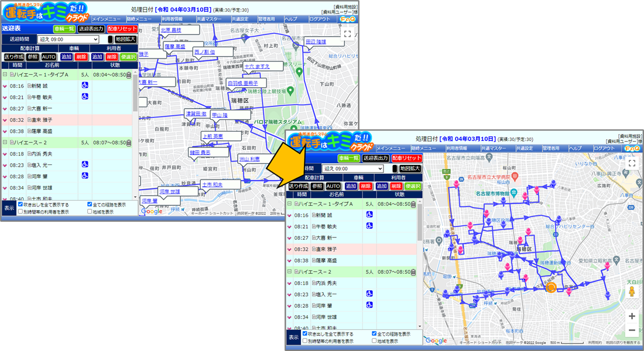Click black box beside 地図拡大, rear window
Image resolution: width=644 pixels, height=351 pixels.
(110, 39)
